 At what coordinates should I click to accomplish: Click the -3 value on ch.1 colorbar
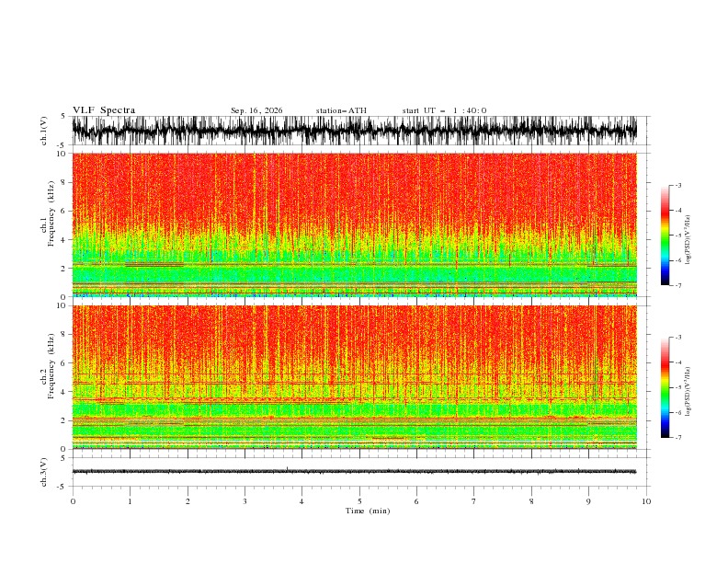[677, 185]
